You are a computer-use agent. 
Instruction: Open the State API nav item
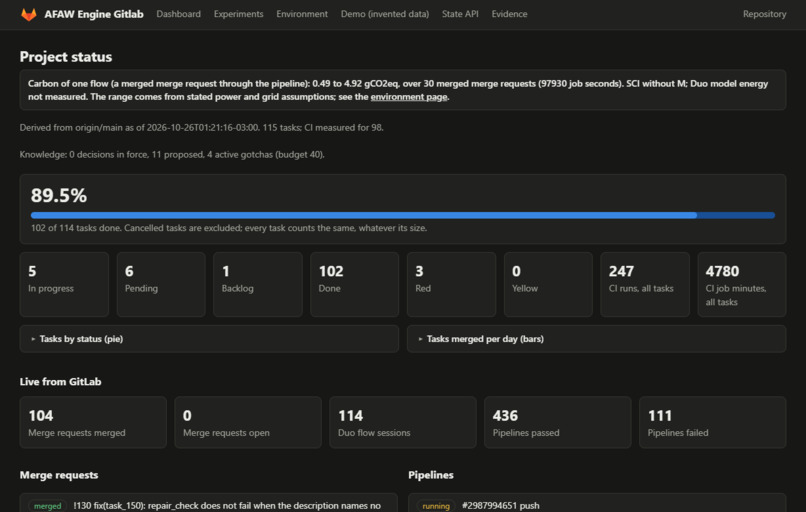click(460, 14)
